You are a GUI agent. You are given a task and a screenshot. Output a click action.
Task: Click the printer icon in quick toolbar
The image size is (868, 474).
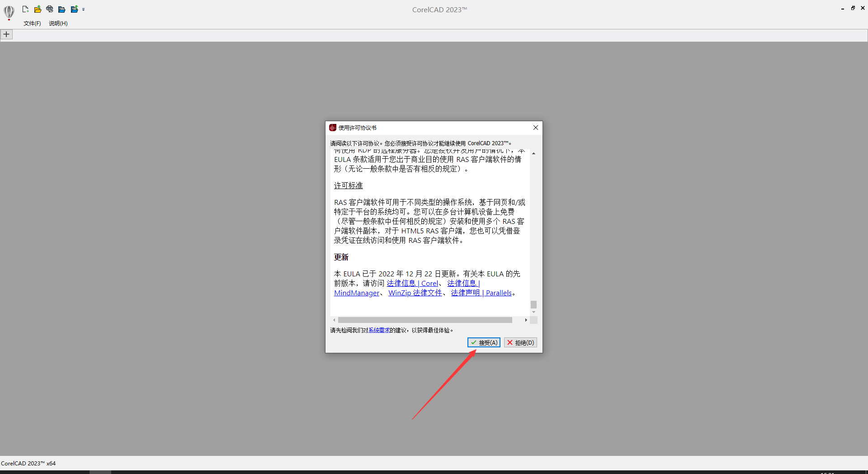pyautogui.click(x=50, y=9)
